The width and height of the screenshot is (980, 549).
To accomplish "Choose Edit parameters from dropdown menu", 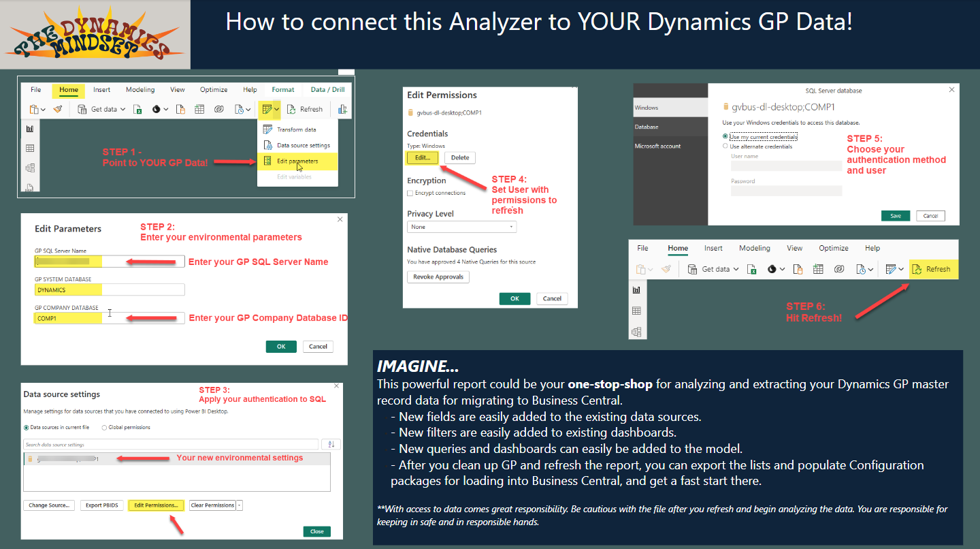I will click(297, 161).
